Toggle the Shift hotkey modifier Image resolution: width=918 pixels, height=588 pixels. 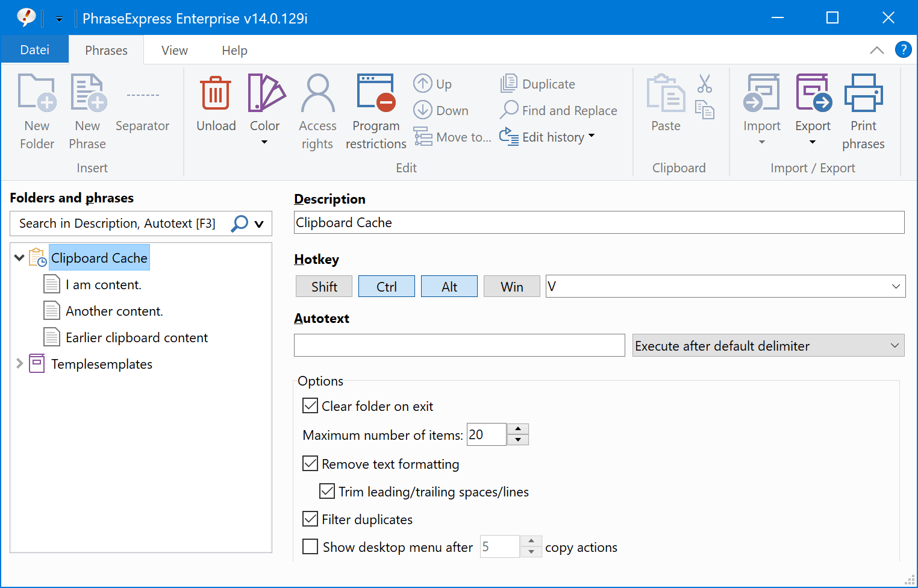coord(324,286)
